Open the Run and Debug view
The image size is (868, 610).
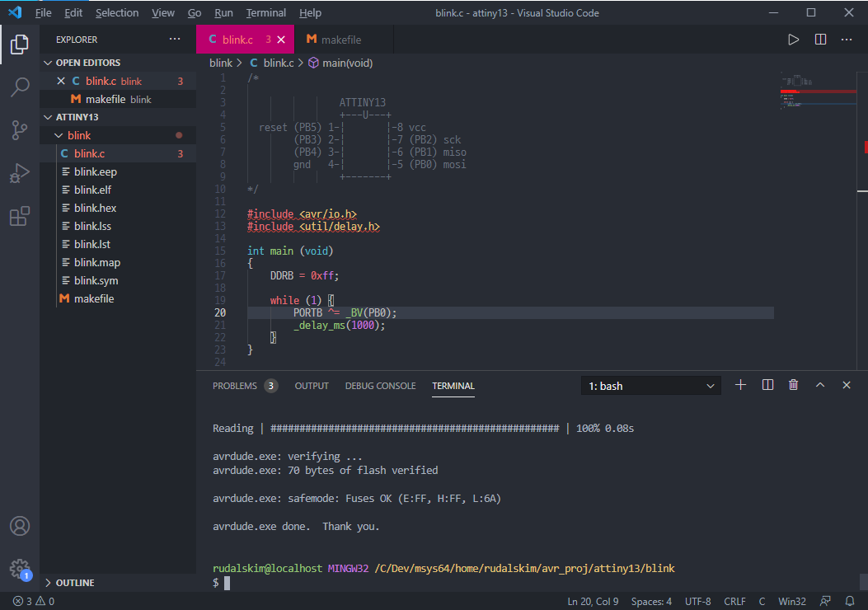[x=20, y=173]
